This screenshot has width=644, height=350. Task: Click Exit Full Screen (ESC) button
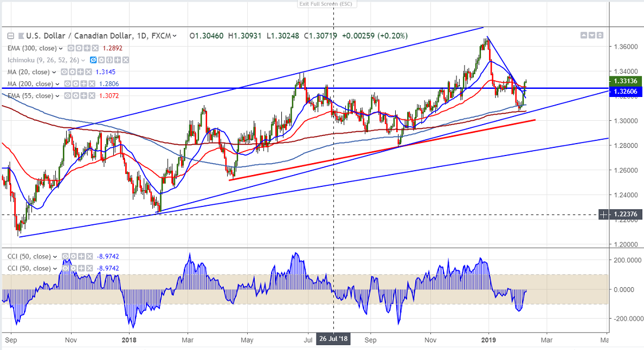click(x=327, y=4)
